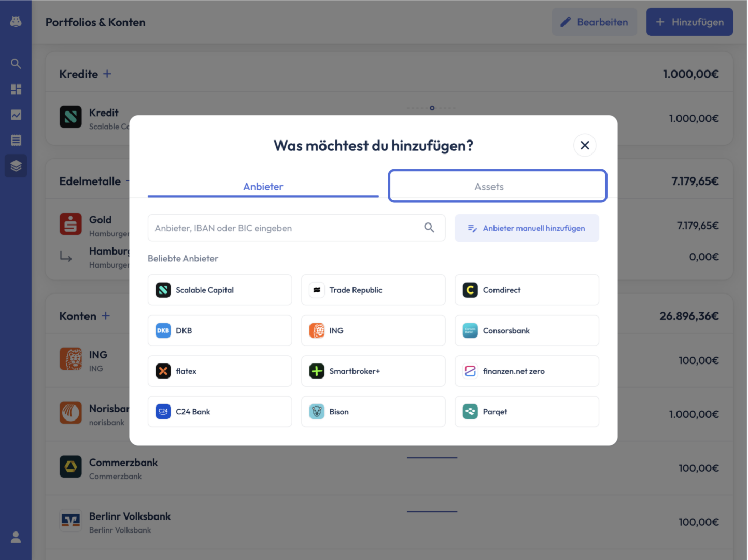Image resolution: width=748 pixels, height=560 pixels.
Task: Open the user profile icon in sidebar
Action: click(x=16, y=537)
